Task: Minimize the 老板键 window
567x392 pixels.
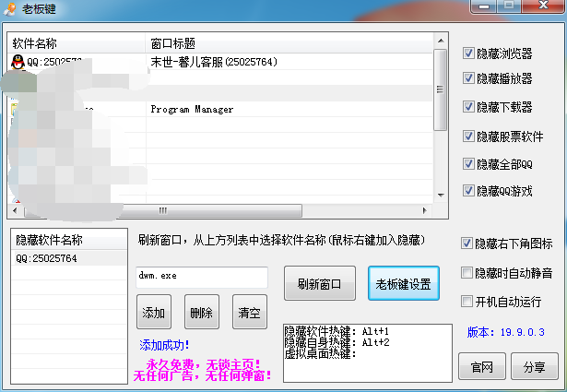Action: [x=484, y=6]
